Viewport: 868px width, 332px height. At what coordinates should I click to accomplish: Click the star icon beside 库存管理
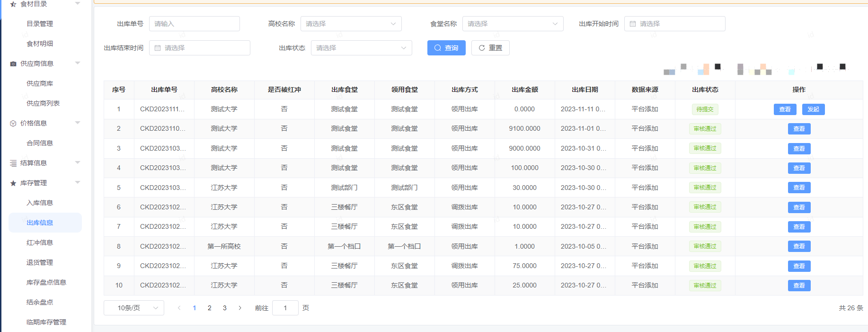point(13,183)
